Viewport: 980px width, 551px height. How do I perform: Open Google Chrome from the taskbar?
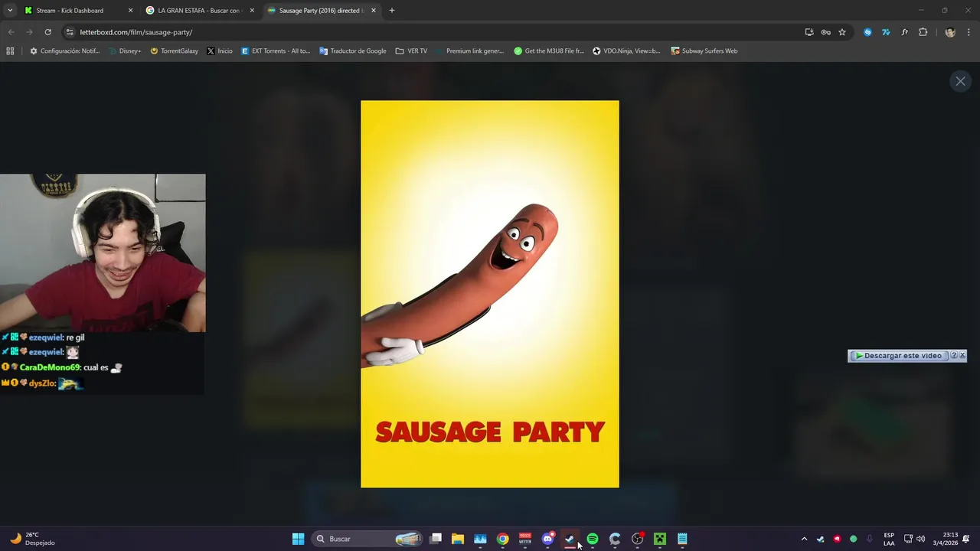tap(502, 539)
